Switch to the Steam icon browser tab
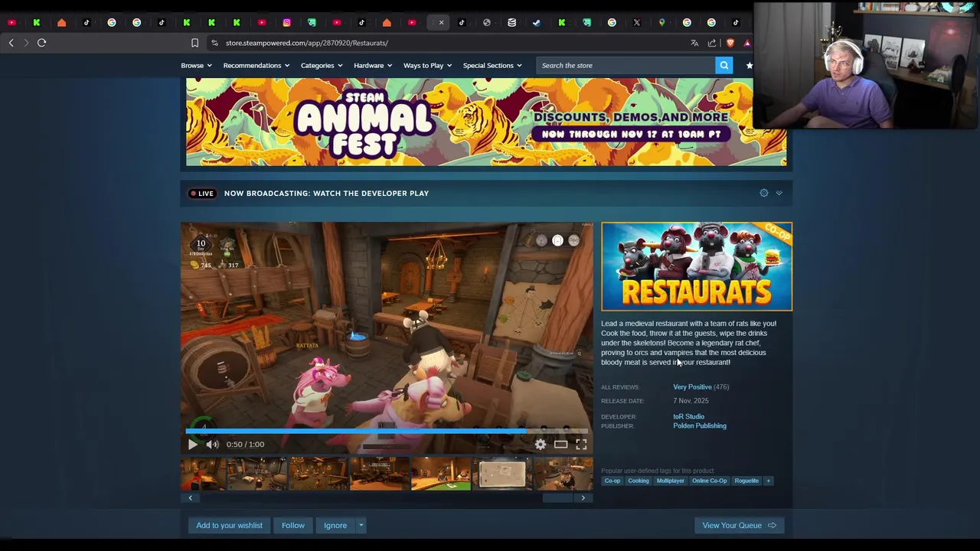 537,22
